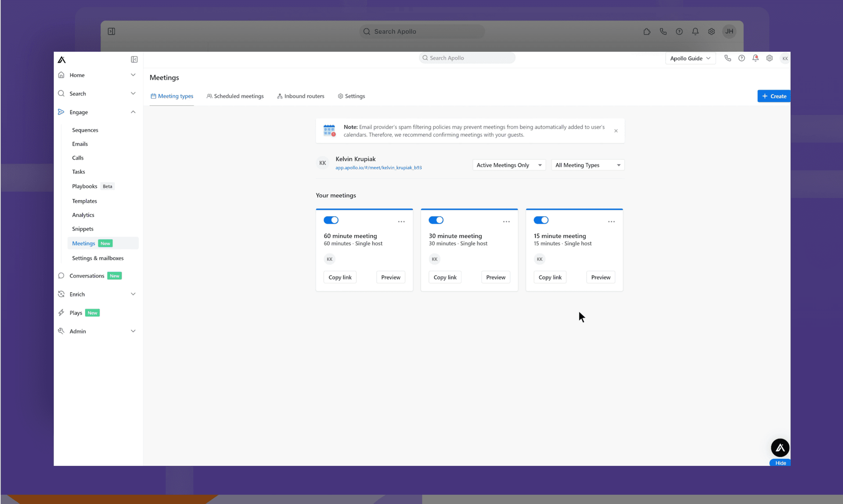Preview the 30 minute meeting
The width and height of the screenshot is (843, 504).
(496, 277)
